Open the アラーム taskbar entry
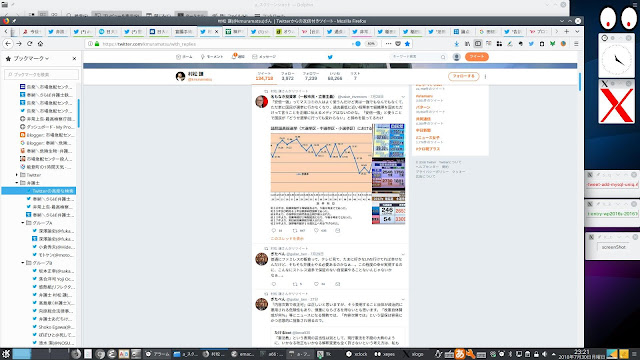The width and height of the screenshot is (640, 360). [x=157, y=354]
